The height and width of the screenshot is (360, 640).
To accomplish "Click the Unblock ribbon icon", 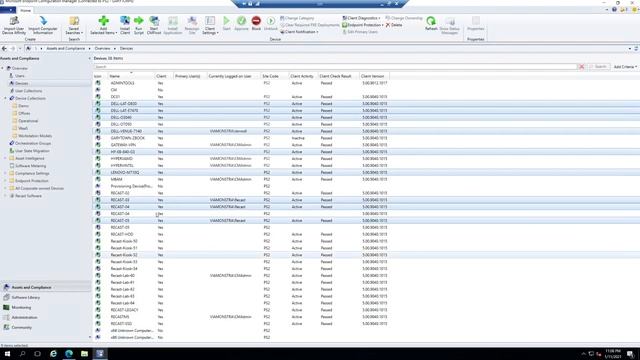I will tap(271, 23).
